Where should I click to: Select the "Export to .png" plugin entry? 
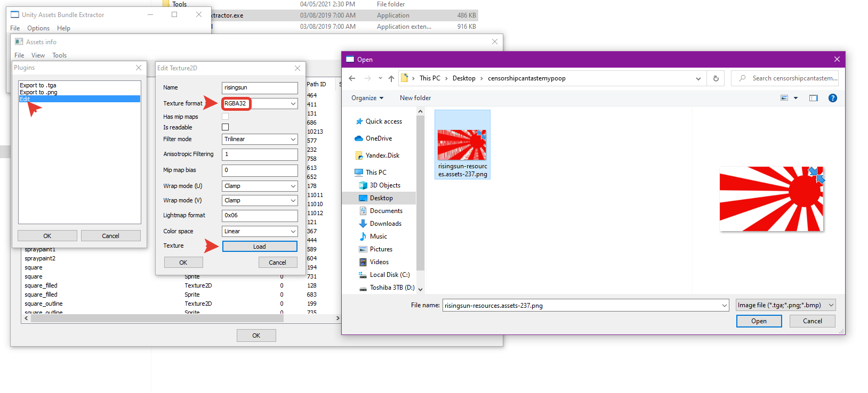[38, 92]
